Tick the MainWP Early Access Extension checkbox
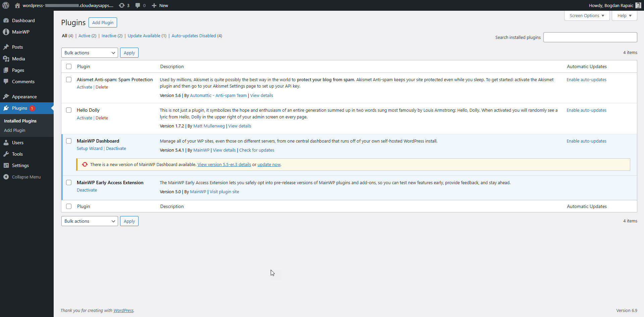Viewport: 644px width, 317px height. [x=69, y=182]
